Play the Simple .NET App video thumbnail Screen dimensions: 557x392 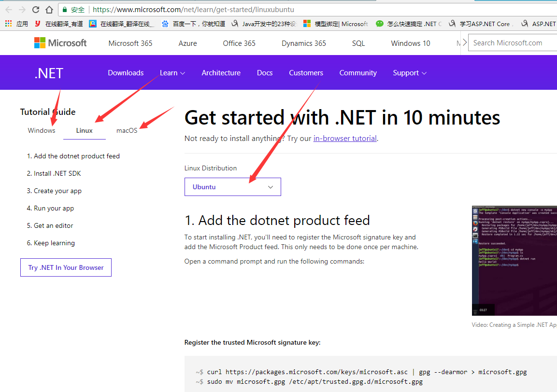click(x=514, y=261)
